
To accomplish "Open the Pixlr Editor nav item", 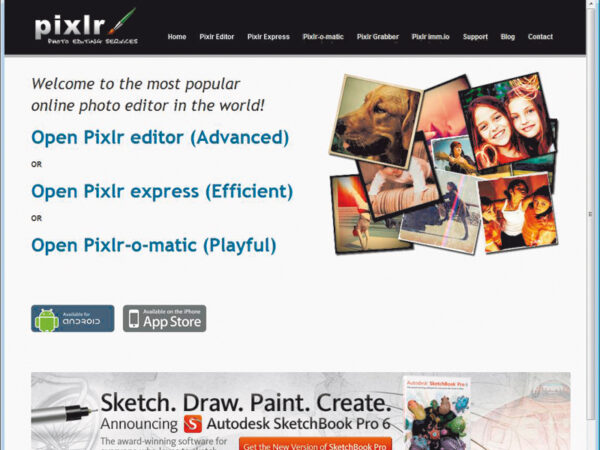I will (217, 37).
